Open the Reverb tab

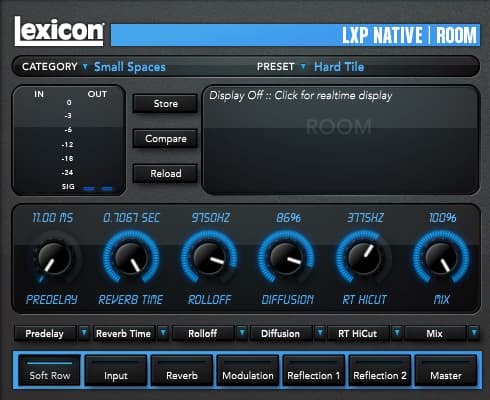point(182,371)
